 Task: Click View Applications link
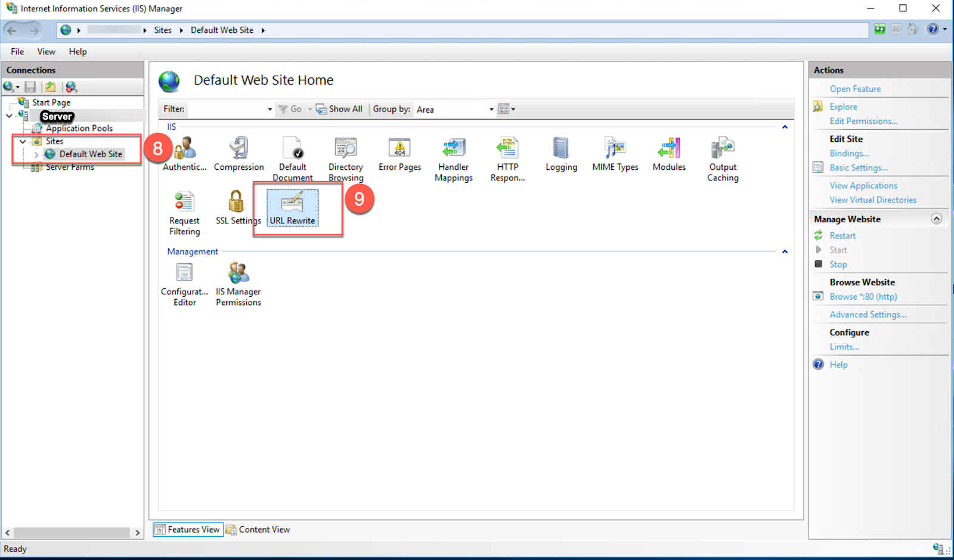tap(863, 185)
